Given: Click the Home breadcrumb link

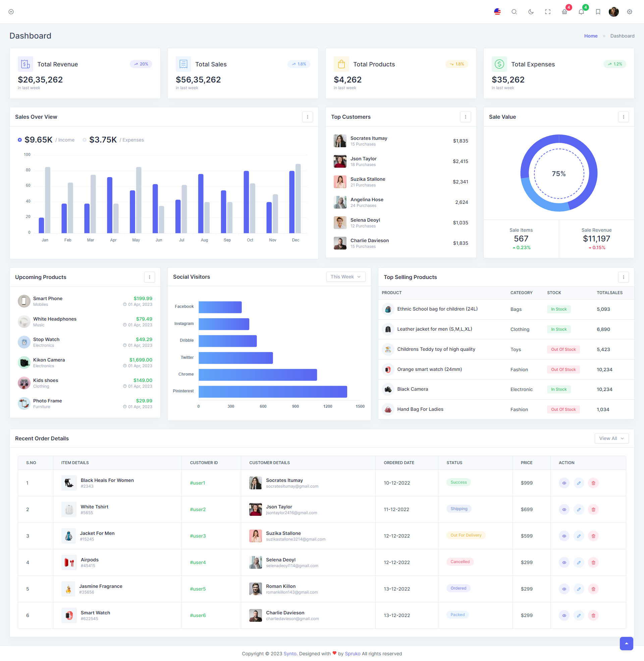Looking at the screenshot, I should coord(591,36).
